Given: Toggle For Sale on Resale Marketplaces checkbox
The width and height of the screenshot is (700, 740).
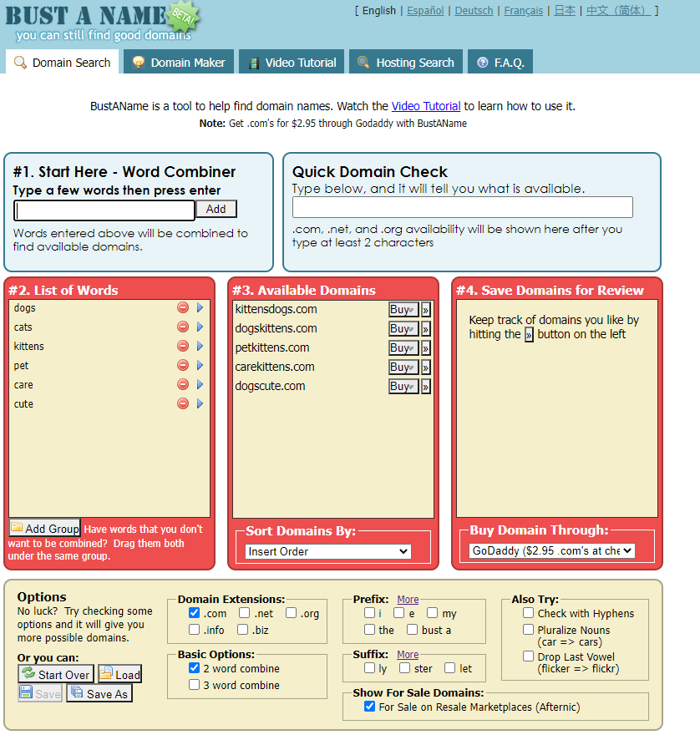Looking at the screenshot, I should pos(369,706).
